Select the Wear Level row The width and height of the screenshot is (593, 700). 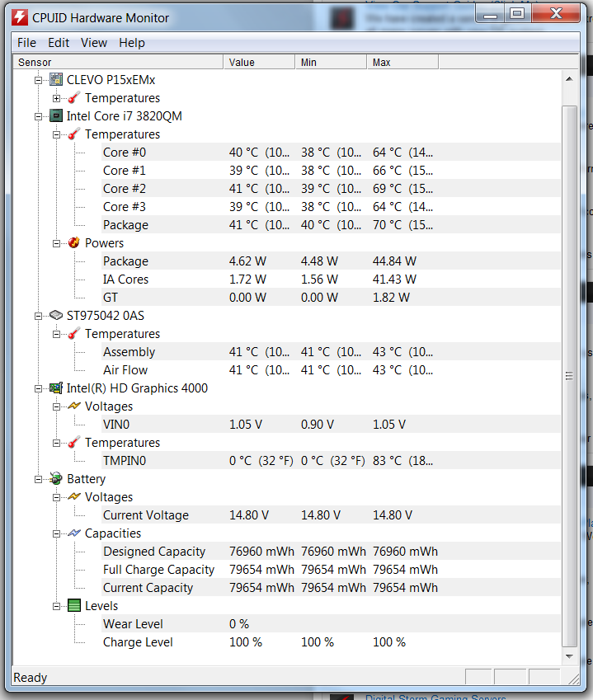pos(332,624)
